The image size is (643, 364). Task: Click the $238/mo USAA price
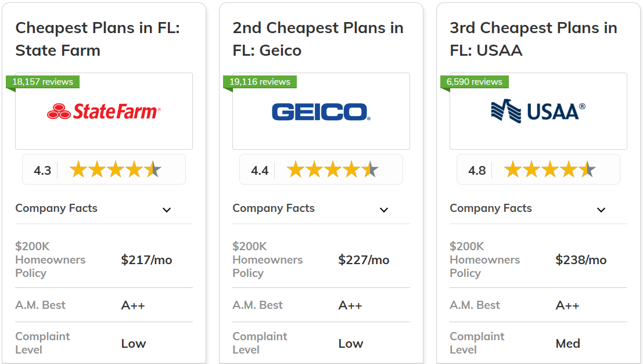[x=581, y=260]
